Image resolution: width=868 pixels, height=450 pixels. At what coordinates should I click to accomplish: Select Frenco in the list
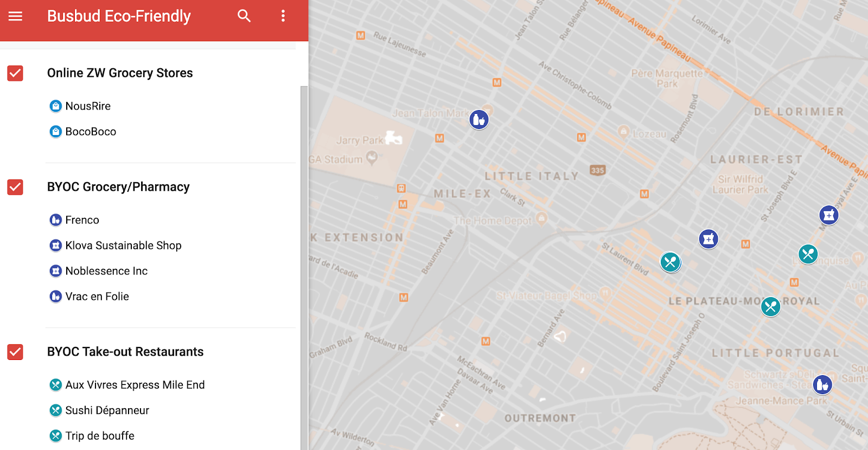point(82,220)
